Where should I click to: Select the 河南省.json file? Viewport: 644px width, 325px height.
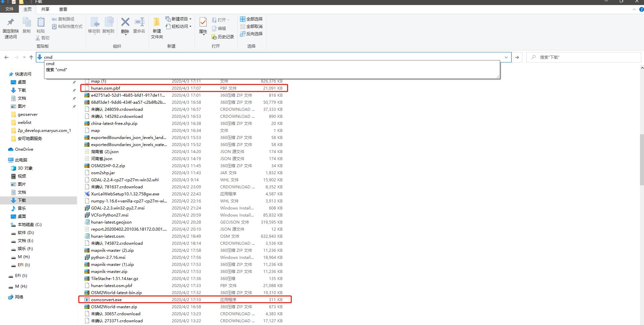184,159
